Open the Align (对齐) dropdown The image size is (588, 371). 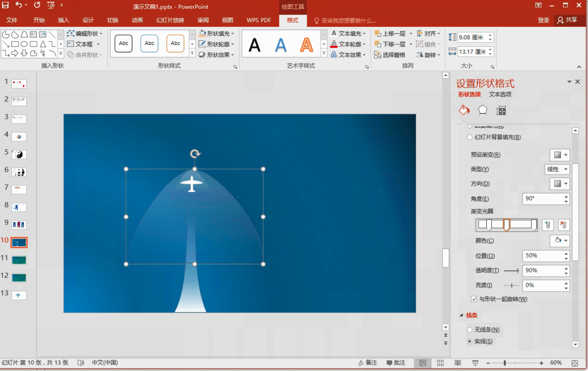click(x=428, y=33)
